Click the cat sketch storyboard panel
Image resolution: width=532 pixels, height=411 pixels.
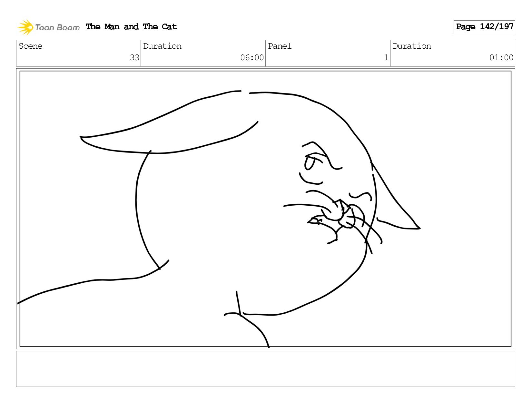[265, 209]
